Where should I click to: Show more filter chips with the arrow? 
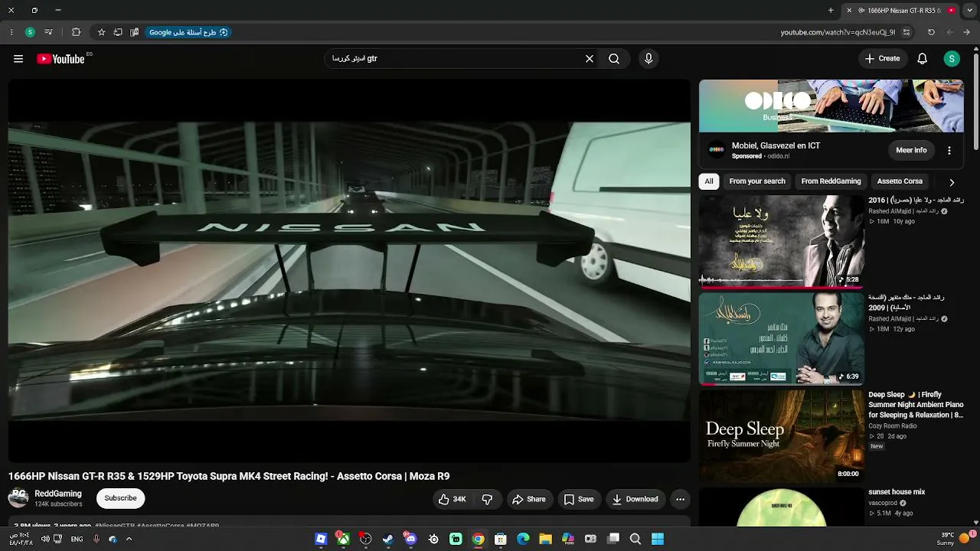tap(952, 182)
